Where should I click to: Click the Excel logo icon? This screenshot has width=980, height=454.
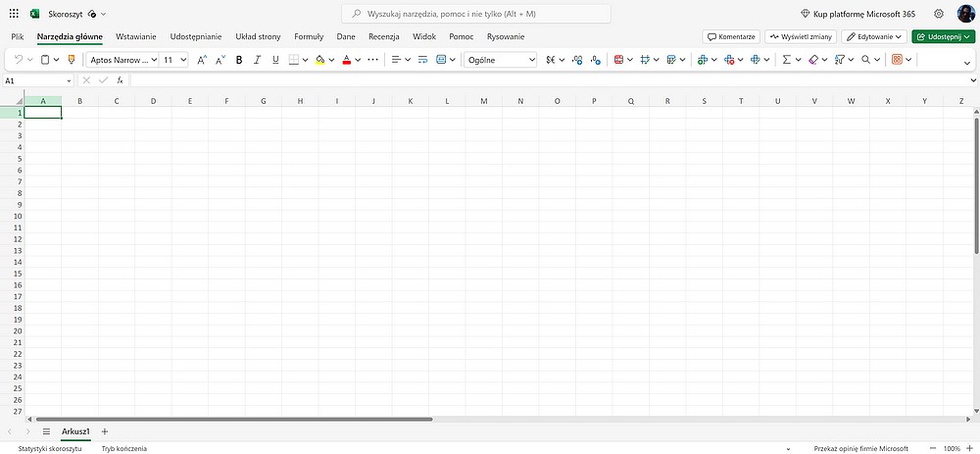(x=35, y=14)
